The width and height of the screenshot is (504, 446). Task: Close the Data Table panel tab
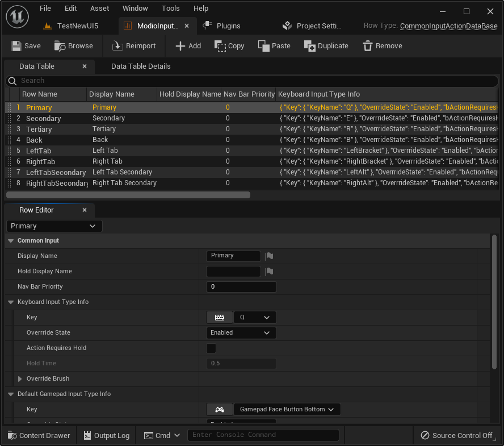coord(85,66)
